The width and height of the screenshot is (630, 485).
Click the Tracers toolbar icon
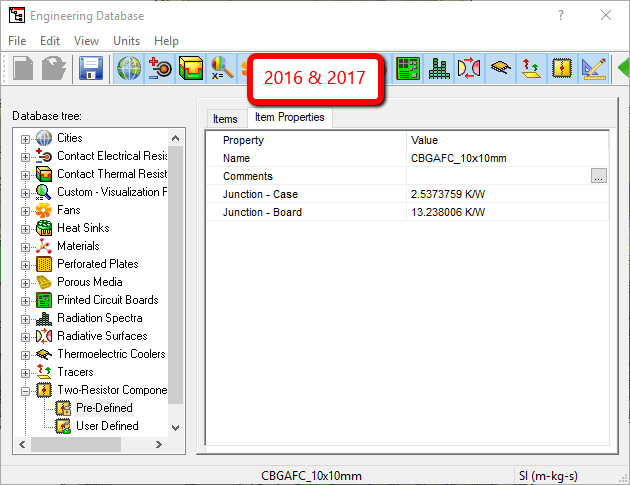pos(531,69)
